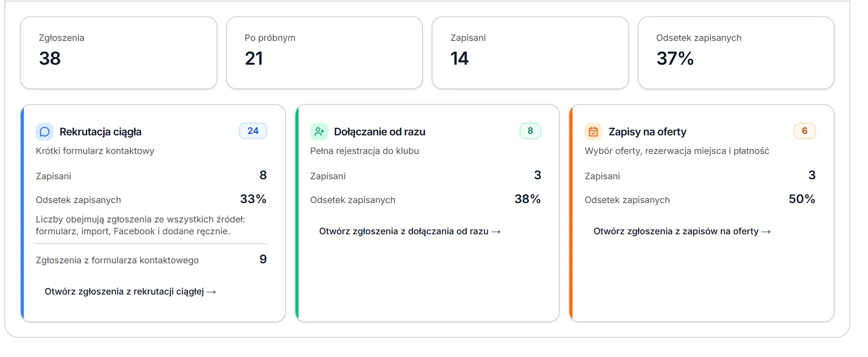Select Odsetek zapisanych label in Zapisy na oferty
This screenshot has width=868, height=357.
coord(627,200)
